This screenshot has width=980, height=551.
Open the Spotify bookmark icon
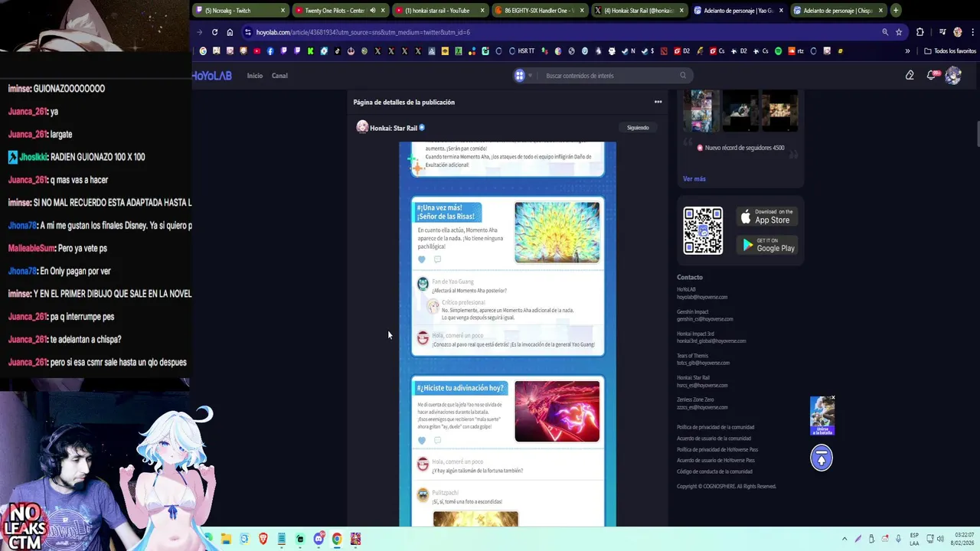tap(778, 51)
